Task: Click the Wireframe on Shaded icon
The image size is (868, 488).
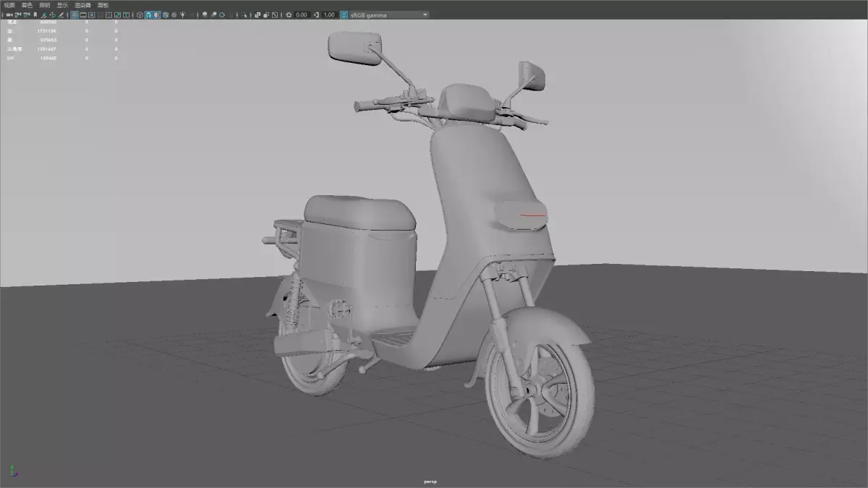Action: (165, 14)
